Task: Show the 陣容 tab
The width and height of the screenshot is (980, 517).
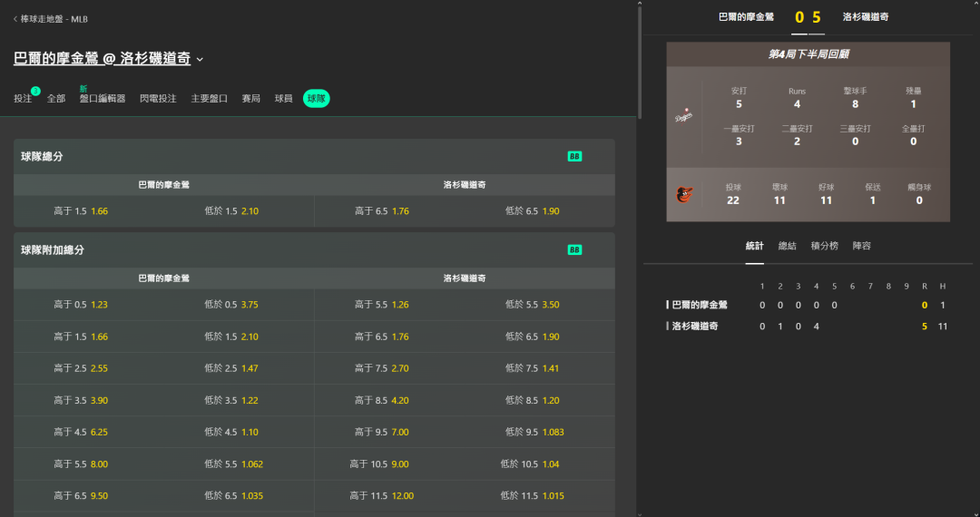Action: [861, 246]
